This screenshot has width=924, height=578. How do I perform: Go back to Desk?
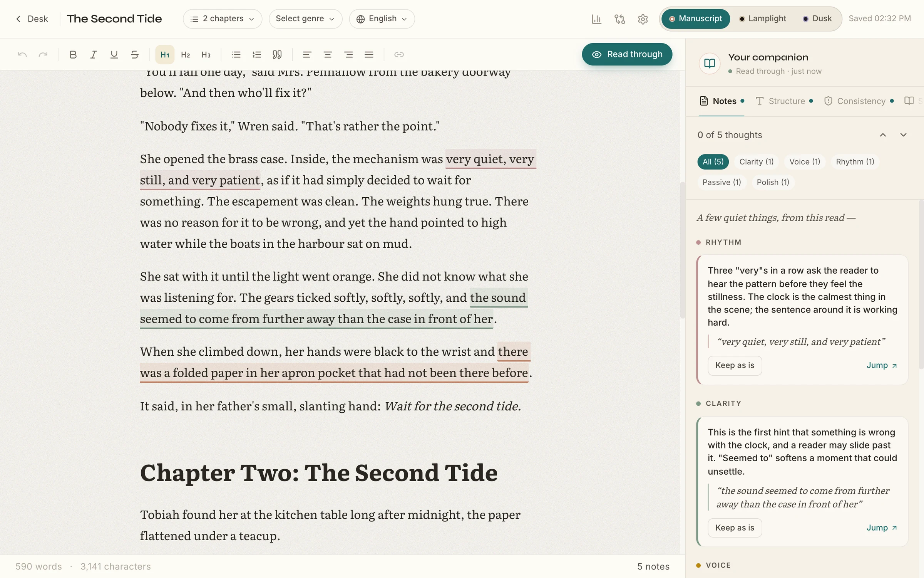pos(32,19)
